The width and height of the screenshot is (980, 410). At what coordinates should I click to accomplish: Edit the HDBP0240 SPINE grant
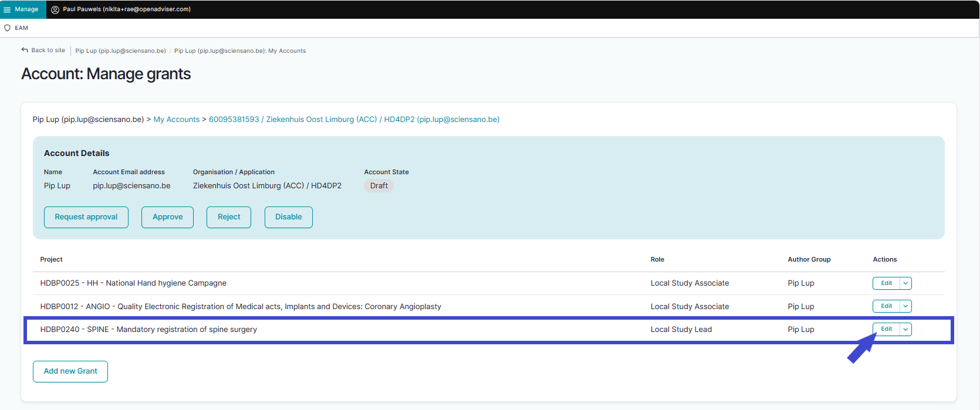(886, 330)
